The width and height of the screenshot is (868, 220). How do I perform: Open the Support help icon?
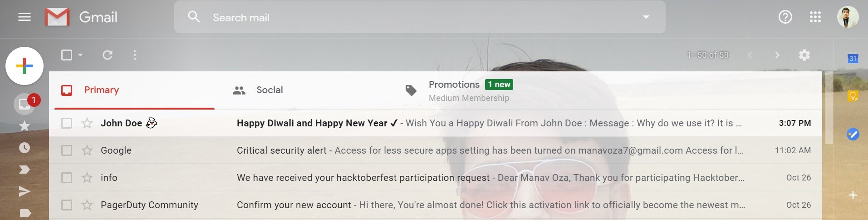[785, 17]
